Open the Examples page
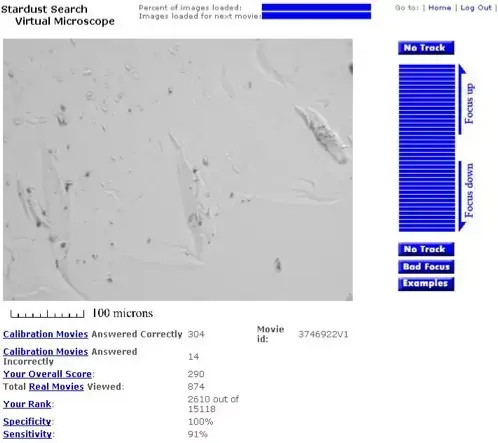The width and height of the screenshot is (498, 443). 426,284
